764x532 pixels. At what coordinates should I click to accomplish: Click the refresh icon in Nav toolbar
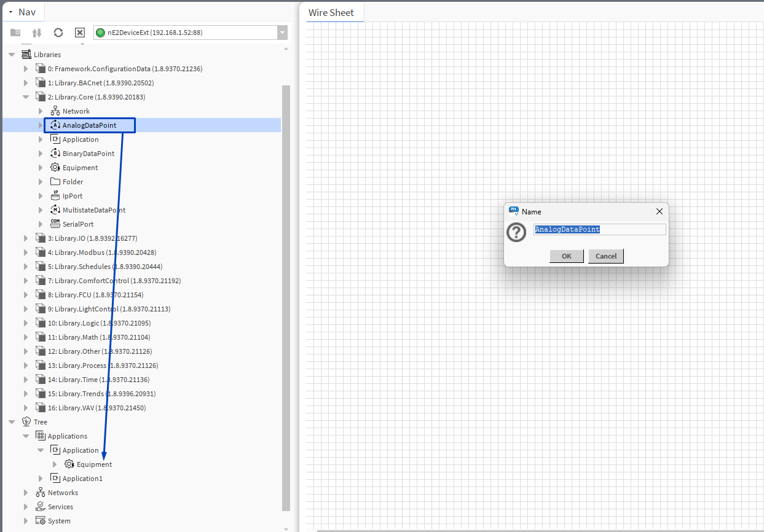tap(58, 33)
